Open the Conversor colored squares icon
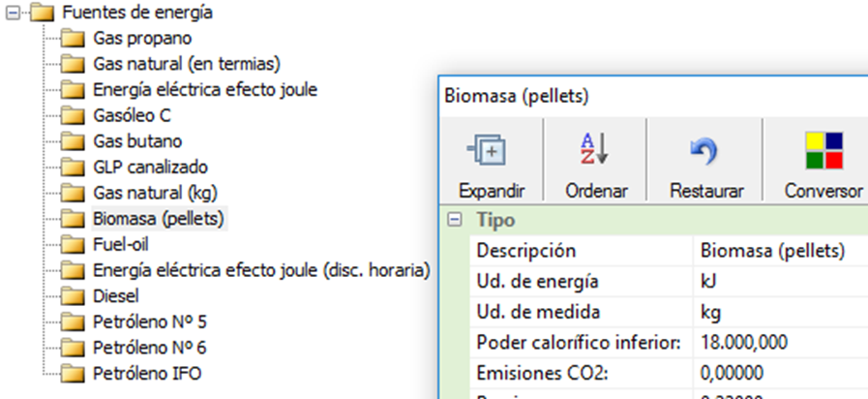868x399 pixels. click(x=823, y=150)
